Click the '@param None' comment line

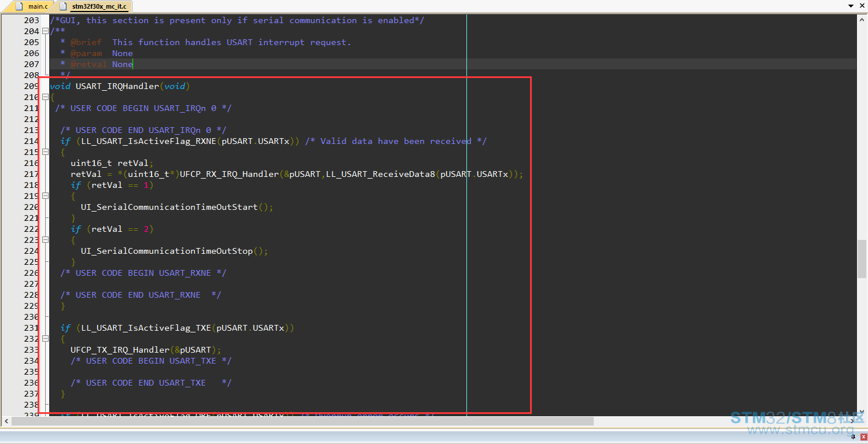(97, 53)
